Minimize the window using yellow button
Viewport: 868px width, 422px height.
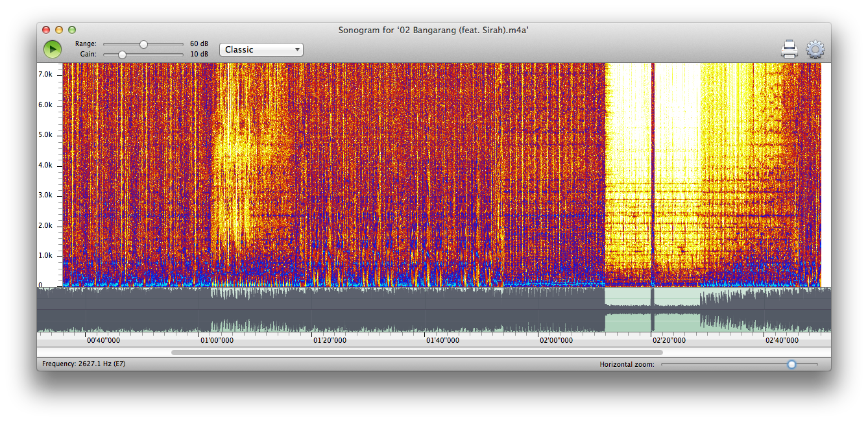[59, 30]
